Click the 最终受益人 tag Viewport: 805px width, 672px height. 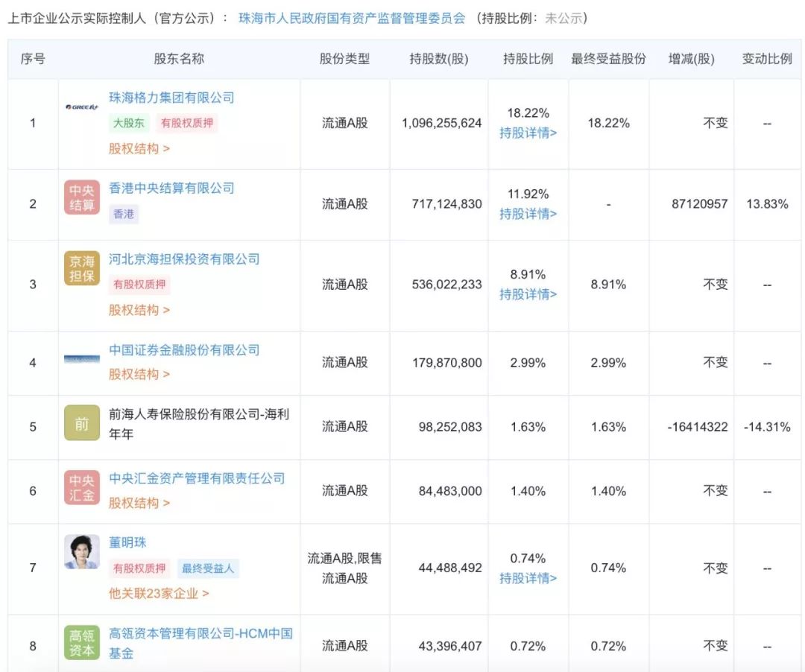coord(208,568)
